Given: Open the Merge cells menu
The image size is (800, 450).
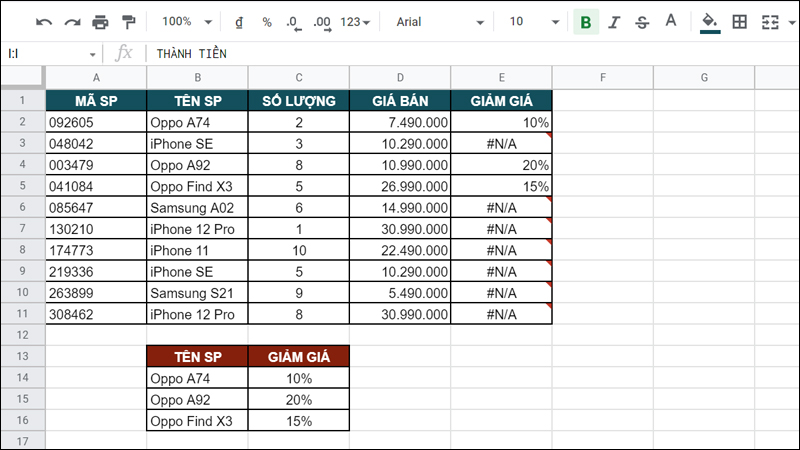Looking at the screenshot, I should coord(771,22).
